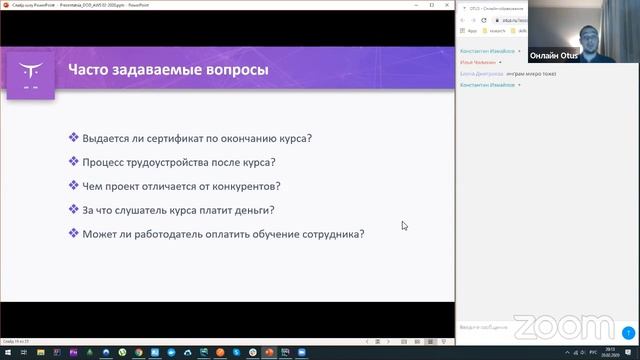The height and width of the screenshot is (360, 640).
Task: Select Reading view in PowerPoint status bar
Action: (430, 342)
